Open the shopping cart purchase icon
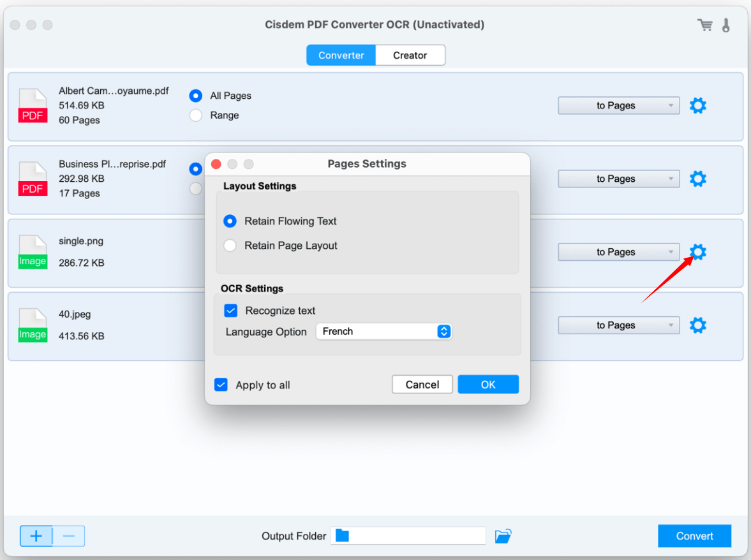 coord(704,25)
